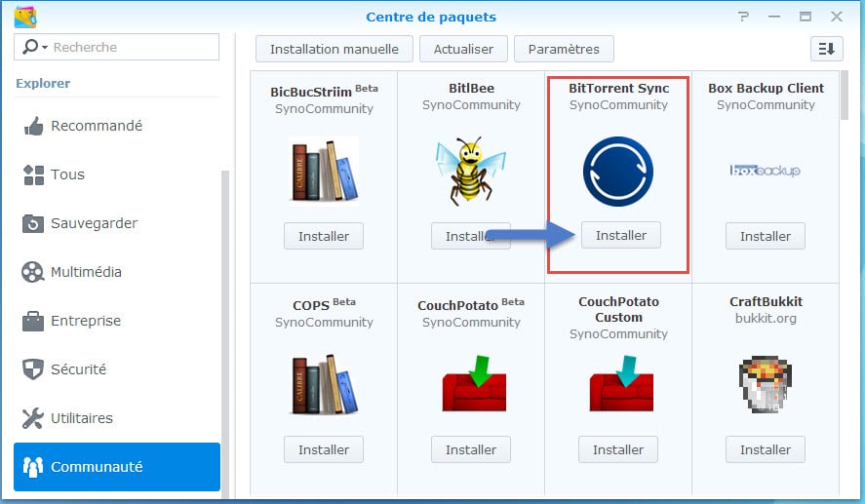
Task: Click the Entreprise briefcase icon
Action: point(33,321)
